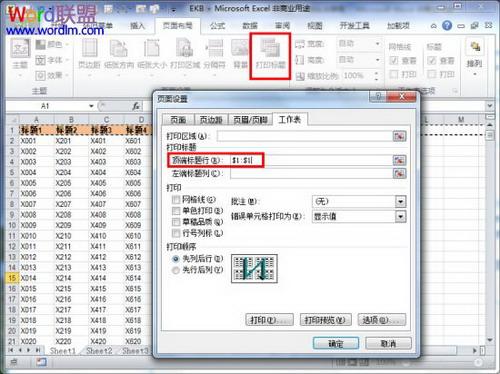The width and height of the screenshot is (500, 374).
Task: Open theme Effects (效果) menu
Action: 52,75
